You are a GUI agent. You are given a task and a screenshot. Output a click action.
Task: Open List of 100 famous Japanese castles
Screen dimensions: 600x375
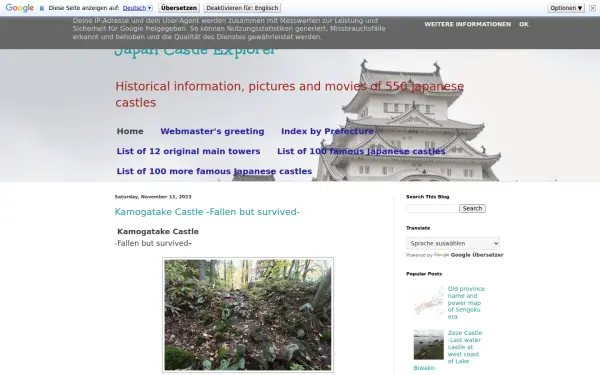click(361, 151)
